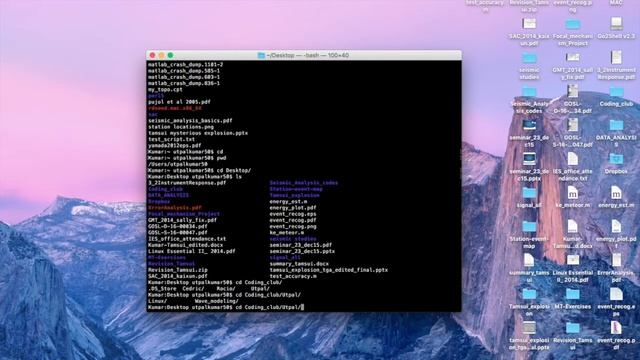
Task: Select SAC_2014_kaixun.pdf desktop icon
Action: pos(529,24)
